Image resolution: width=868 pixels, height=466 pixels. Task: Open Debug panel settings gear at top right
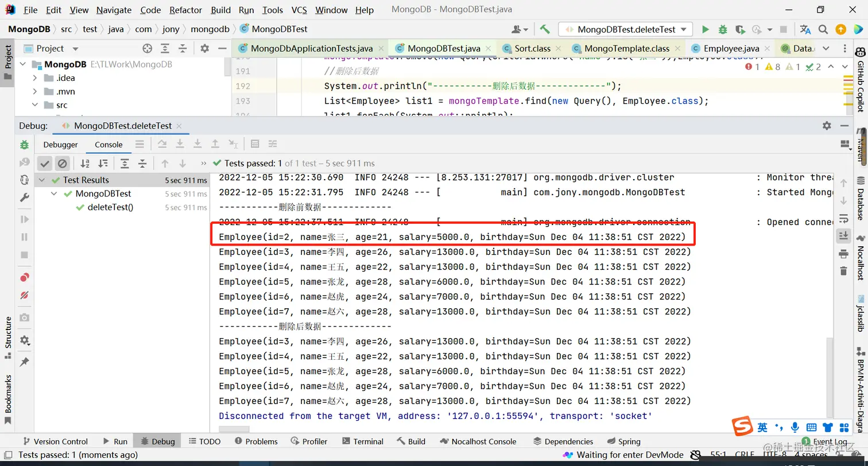pos(827,126)
